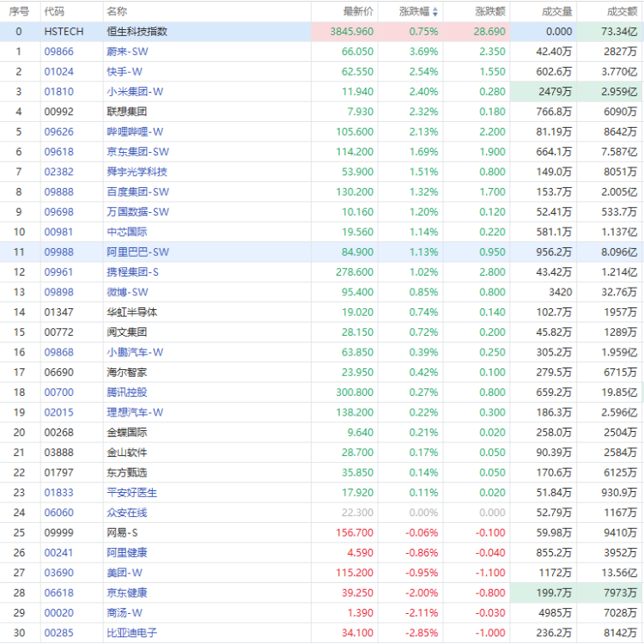Open stock code 01810 link
Screen dimensions: 644x644
coord(58,92)
